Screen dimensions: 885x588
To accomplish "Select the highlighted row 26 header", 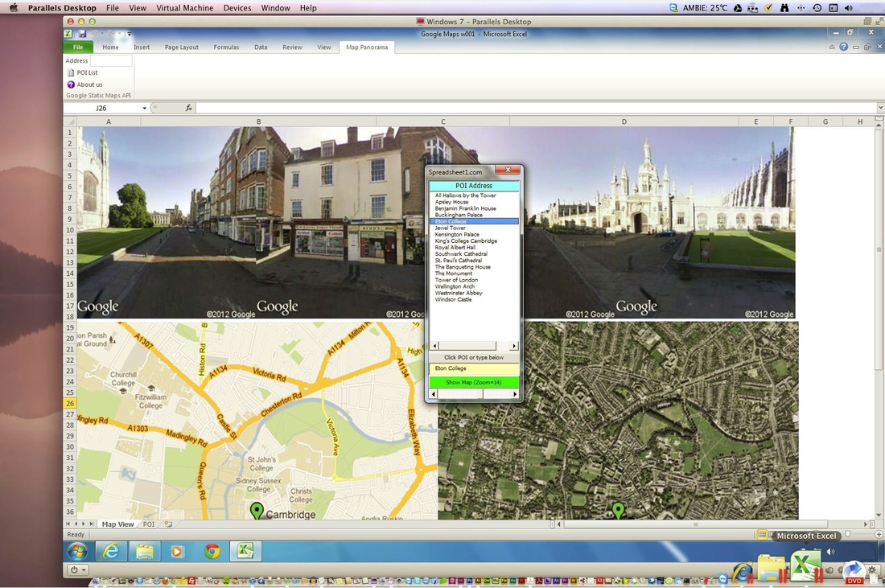I will 70,404.
